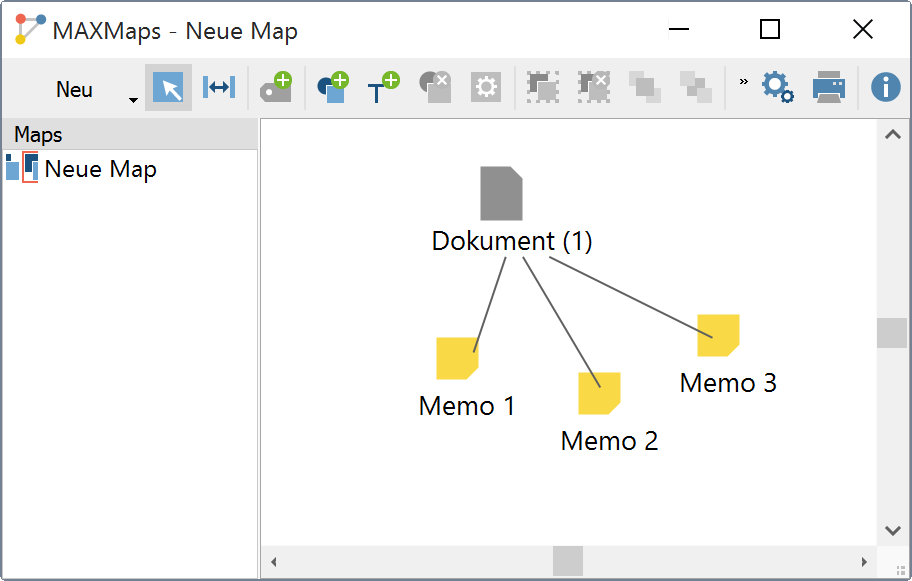This screenshot has height=581, width=912.
Task: Click the Neu button to create map
Action: coord(74,90)
